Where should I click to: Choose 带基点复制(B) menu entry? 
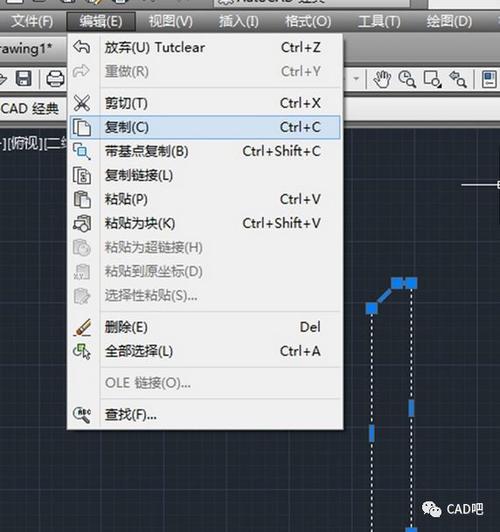(x=205, y=151)
